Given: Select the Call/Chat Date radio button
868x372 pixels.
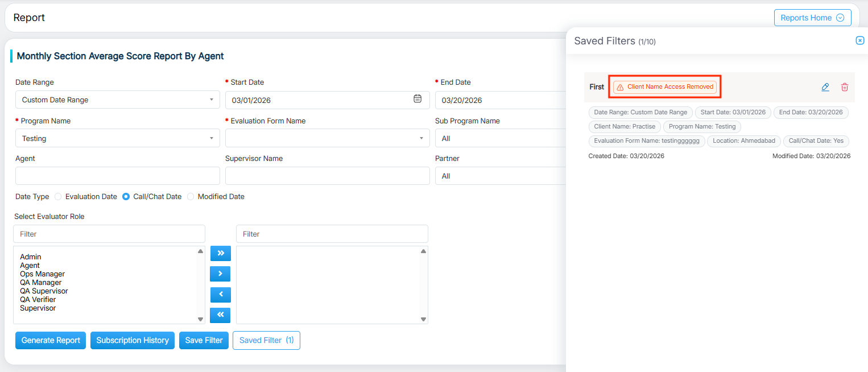Looking at the screenshot, I should (126, 197).
